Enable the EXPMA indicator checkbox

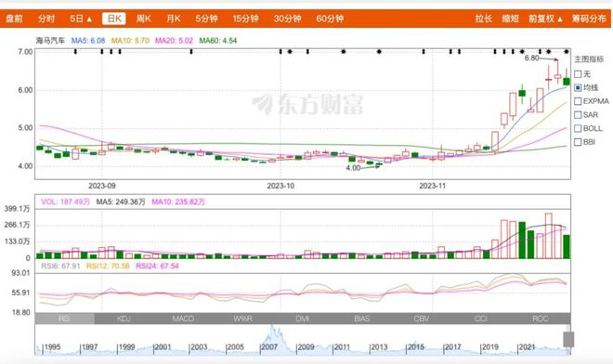(x=578, y=101)
